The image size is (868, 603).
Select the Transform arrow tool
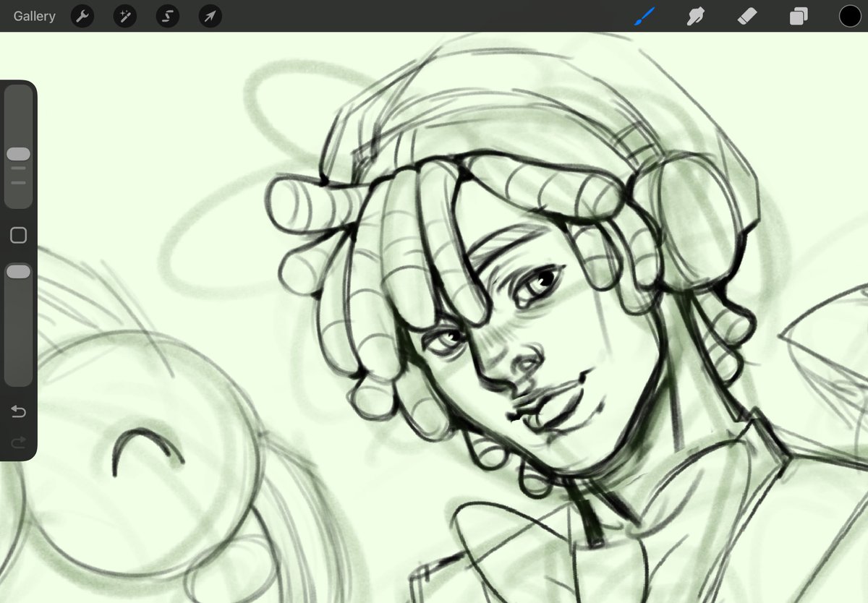(209, 16)
